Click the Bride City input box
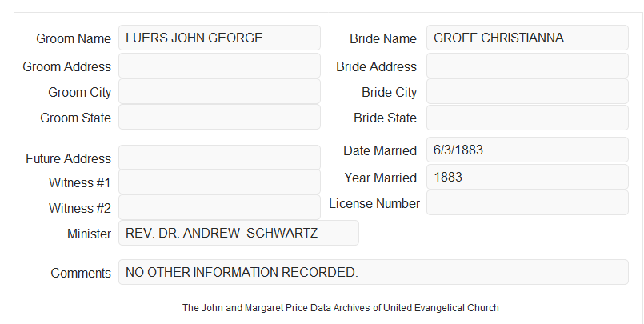The width and height of the screenshot is (644, 324). [x=527, y=91]
